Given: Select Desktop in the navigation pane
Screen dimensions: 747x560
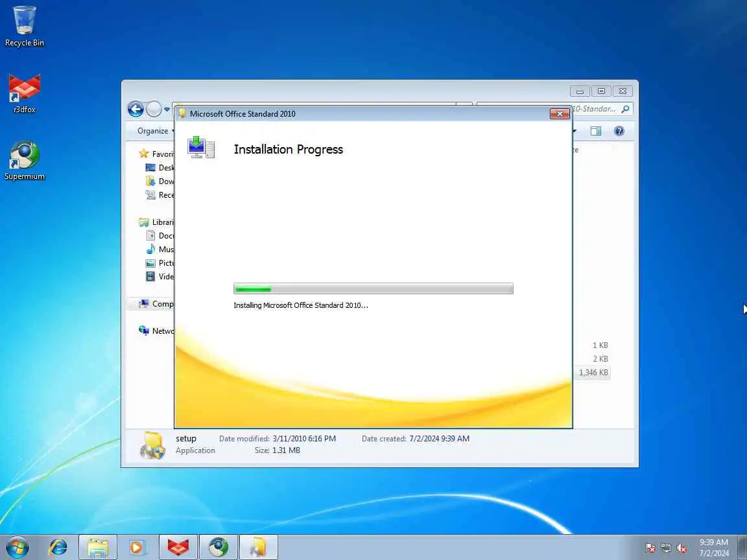Looking at the screenshot, I should coord(160,168).
